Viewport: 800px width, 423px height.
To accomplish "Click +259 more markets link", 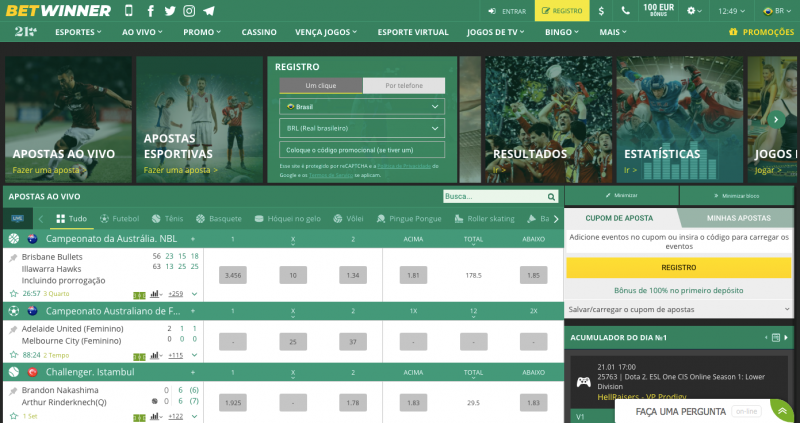I will pyautogui.click(x=176, y=294).
